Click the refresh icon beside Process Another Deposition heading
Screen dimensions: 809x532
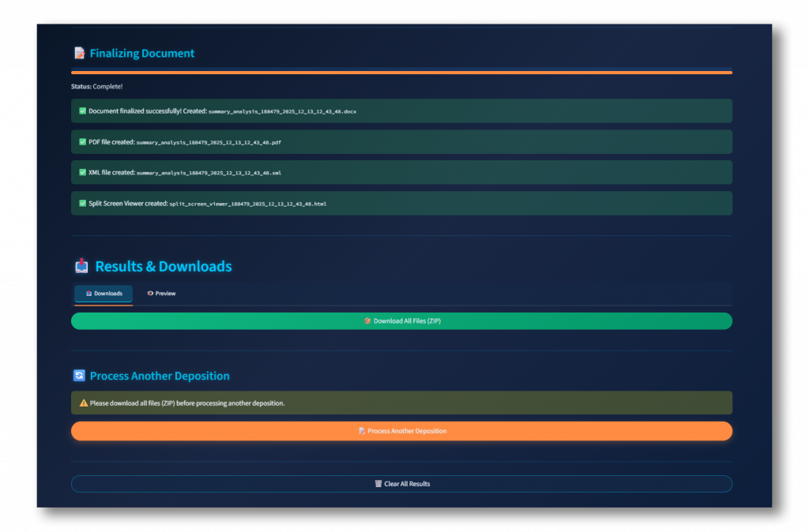pos(79,376)
